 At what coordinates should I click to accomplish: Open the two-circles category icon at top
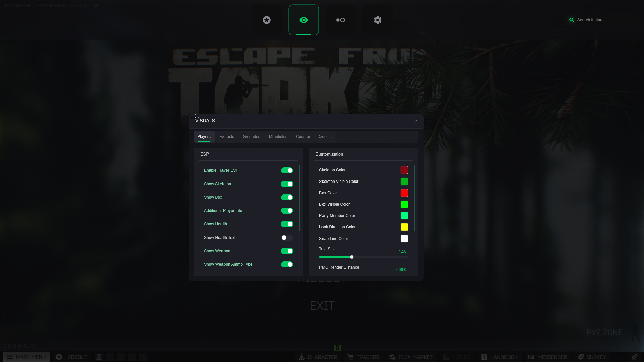340,20
